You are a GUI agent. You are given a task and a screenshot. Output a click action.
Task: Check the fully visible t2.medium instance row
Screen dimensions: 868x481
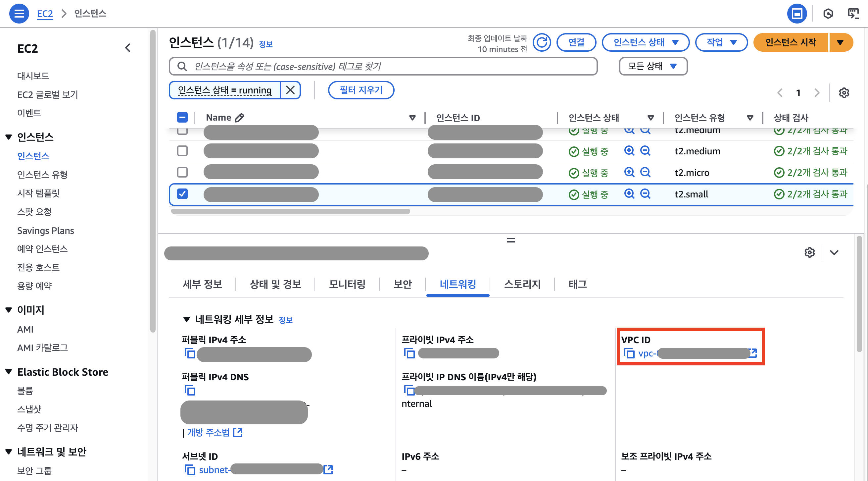coord(182,151)
